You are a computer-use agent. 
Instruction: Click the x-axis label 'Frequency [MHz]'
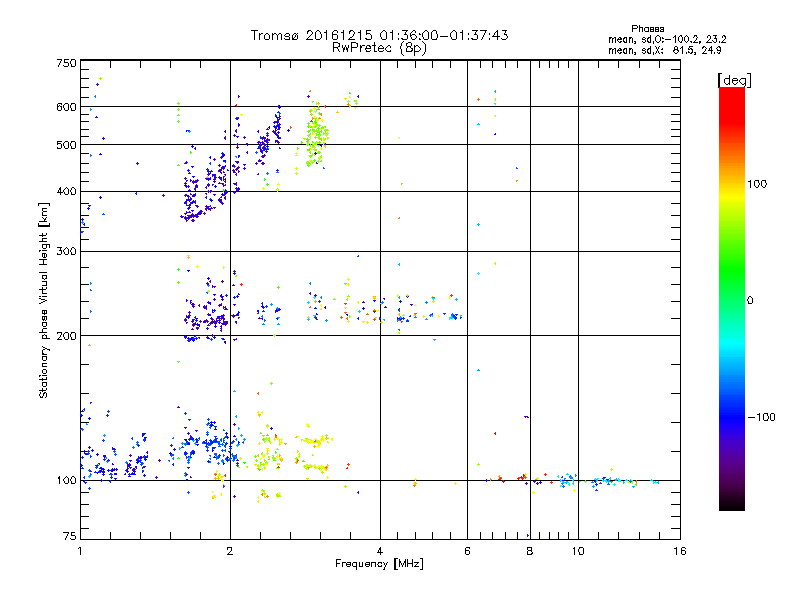(379, 564)
